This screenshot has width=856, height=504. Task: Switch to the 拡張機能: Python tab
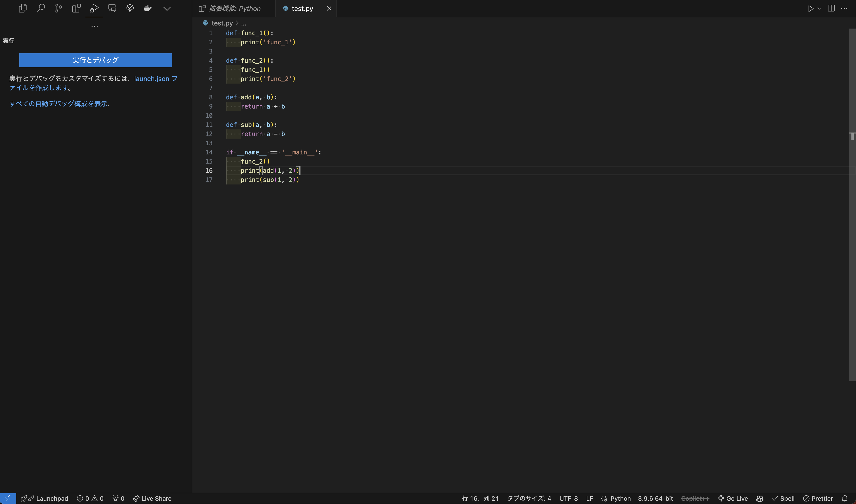235,8
